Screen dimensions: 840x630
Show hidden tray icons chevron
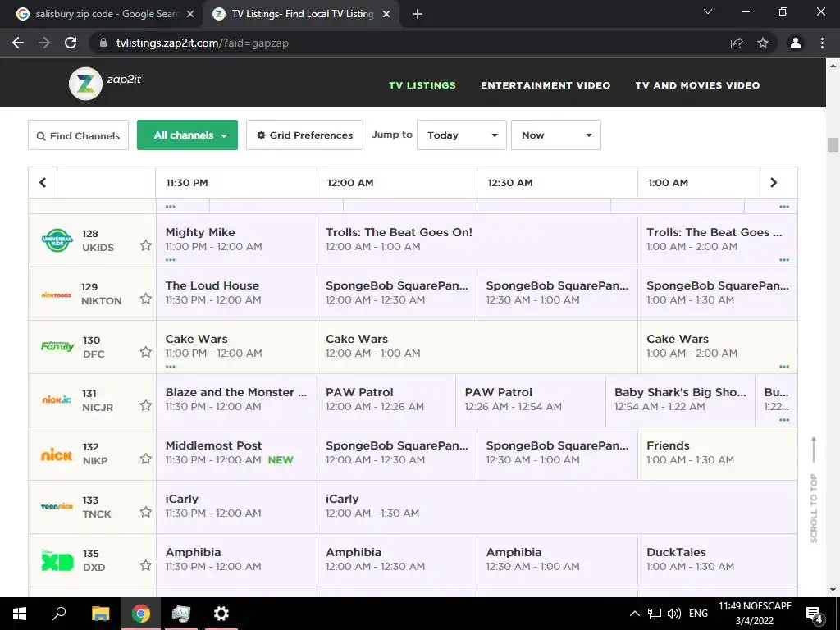pos(634,614)
